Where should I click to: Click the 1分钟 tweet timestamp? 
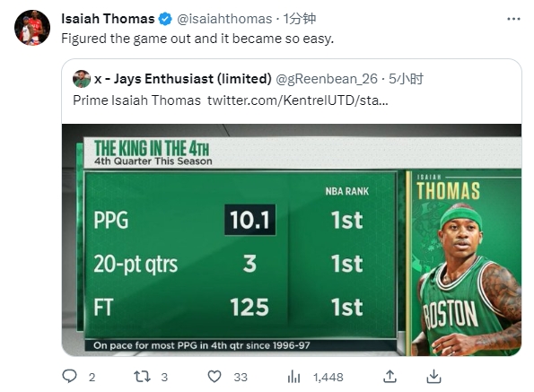pyautogui.click(x=300, y=19)
